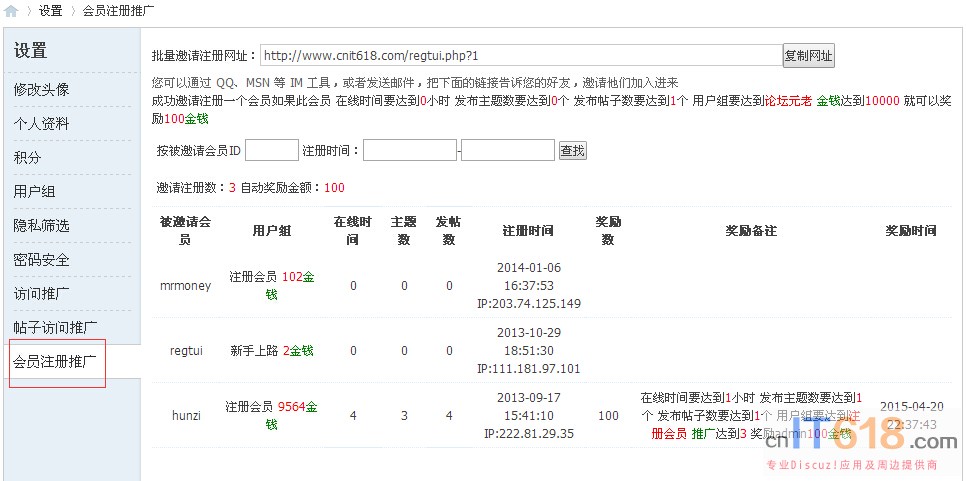Screen dimensions: 966x481
Task: Open member hunzi in the table
Action: [x=185, y=415]
